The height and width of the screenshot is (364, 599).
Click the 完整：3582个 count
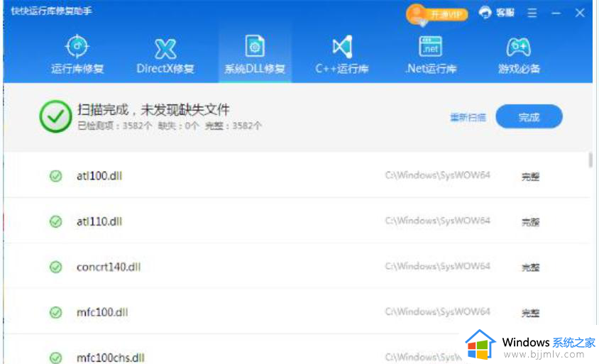point(233,126)
